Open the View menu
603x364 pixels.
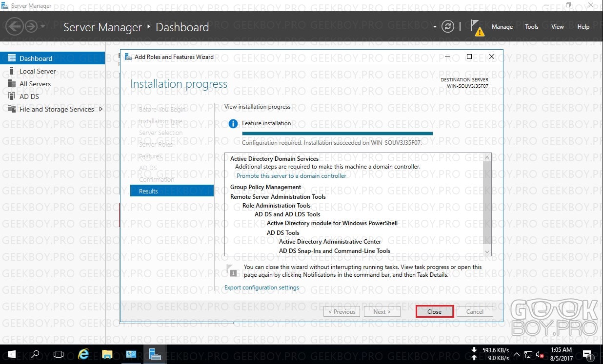click(x=558, y=27)
